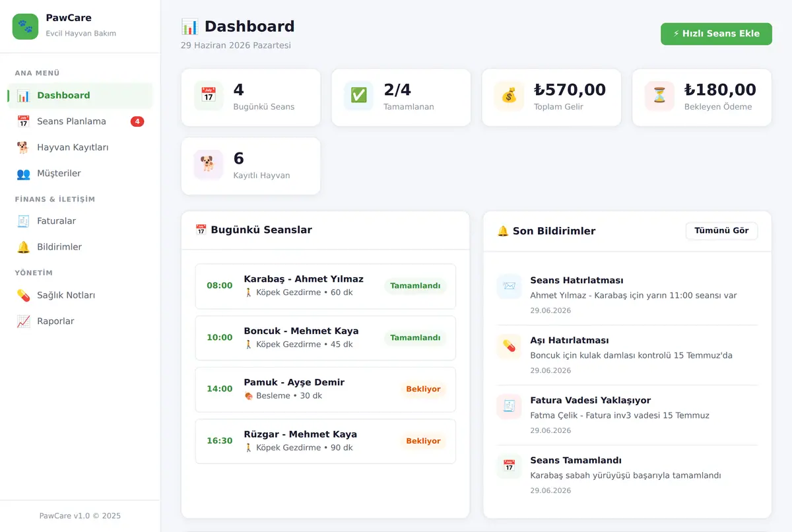The height and width of the screenshot is (532, 792).
Task: Click the Kayıtlı Hayvan dog card icon
Action: [209, 164]
